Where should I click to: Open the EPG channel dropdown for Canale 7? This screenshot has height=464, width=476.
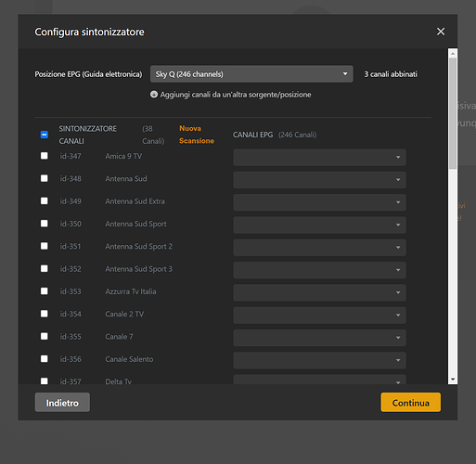coord(319,338)
